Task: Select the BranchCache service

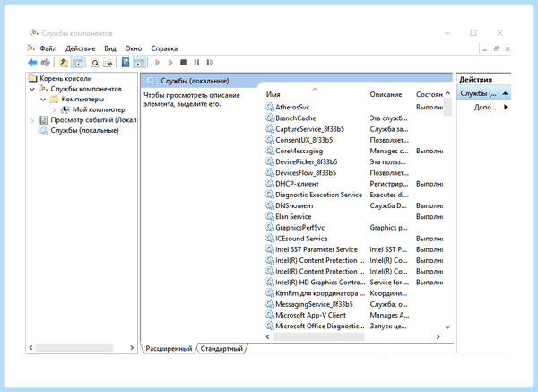Action: pyautogui.click(x=295, y=118)
